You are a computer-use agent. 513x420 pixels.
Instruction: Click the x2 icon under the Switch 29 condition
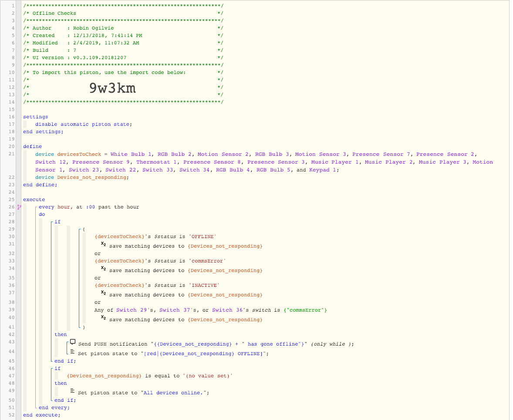point(103,318)
